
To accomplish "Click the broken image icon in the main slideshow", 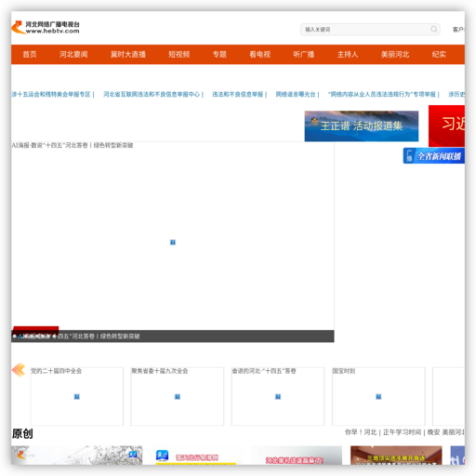I will coord(173,243).
